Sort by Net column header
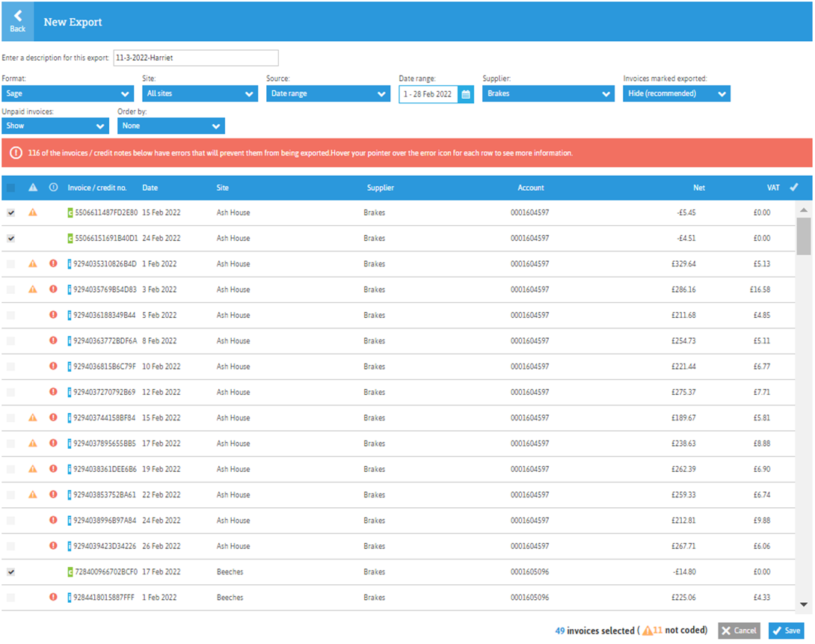The image size is (815, 644). tap(699, 188)
